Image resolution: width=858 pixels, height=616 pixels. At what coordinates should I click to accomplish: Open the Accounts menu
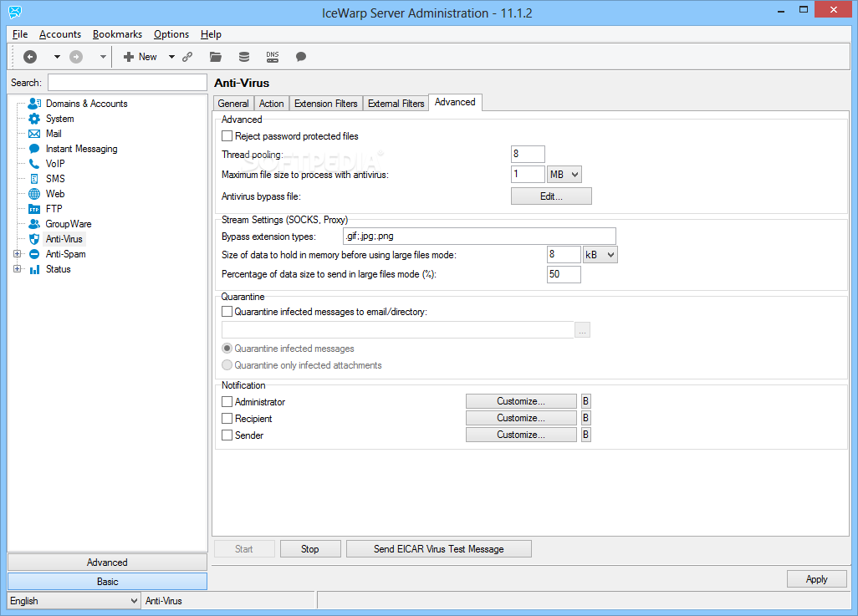[60, 34]
